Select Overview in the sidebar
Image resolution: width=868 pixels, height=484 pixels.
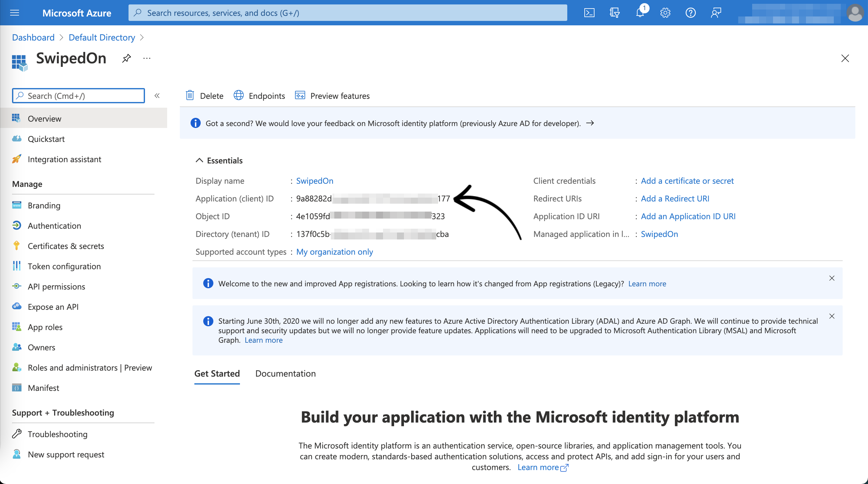[84, 118]
